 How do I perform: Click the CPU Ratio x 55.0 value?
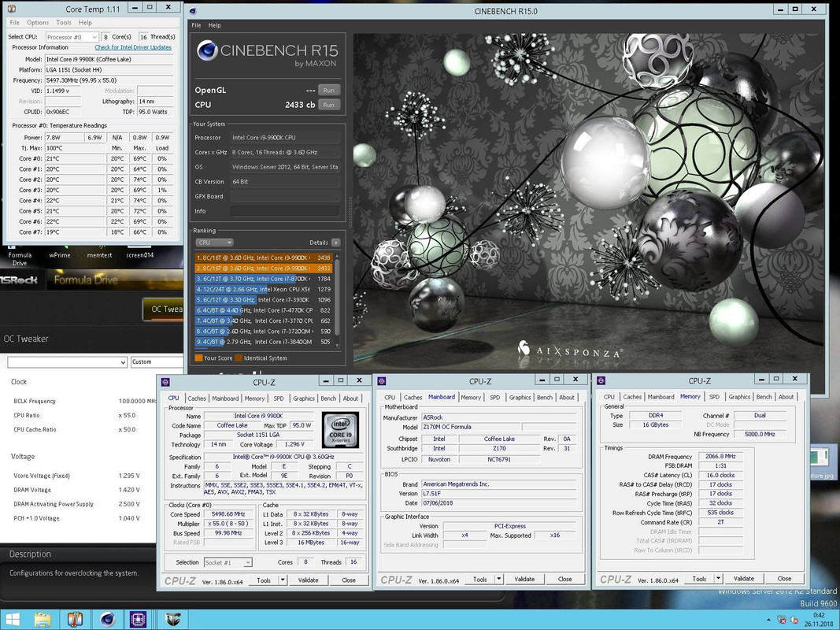tap(127, 415)
